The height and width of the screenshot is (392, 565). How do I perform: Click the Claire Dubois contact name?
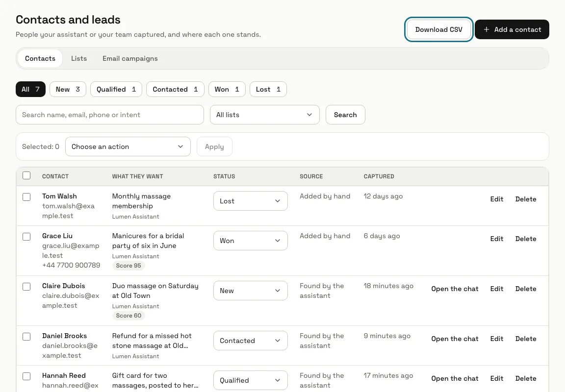(x=63, y=286)
